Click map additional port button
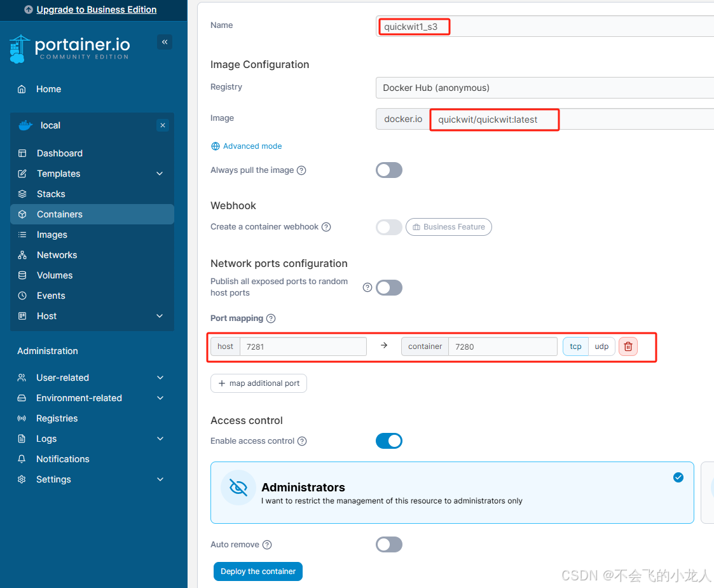 259,383
